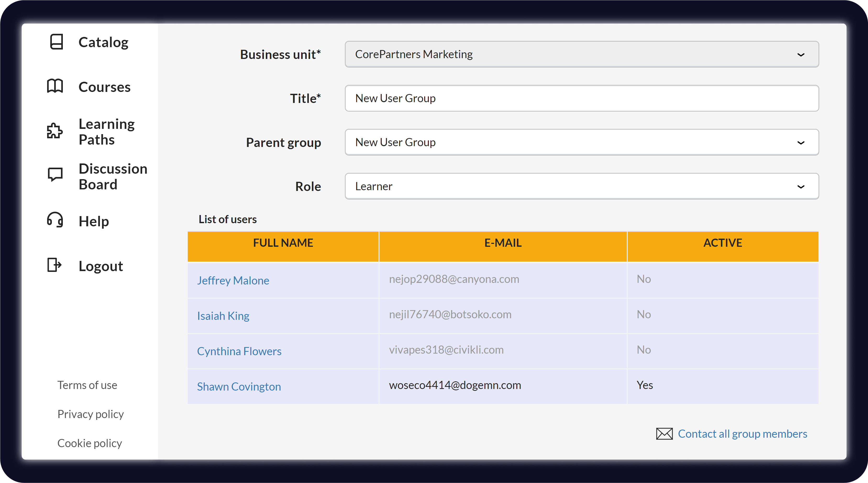Click the Courses open-book icon
The height and width of the screenshot is (483, 868).
(55, 86)
